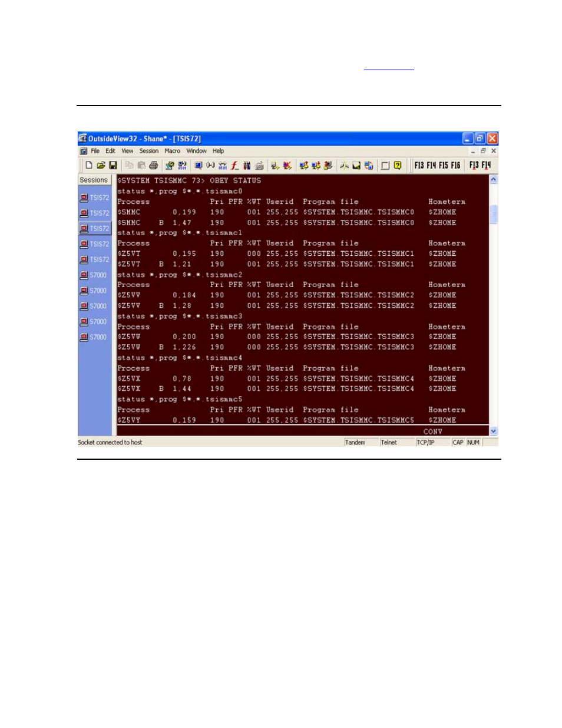The width and height of the screenshot is (562, 728).
Task: Click the $Z5VY 0,159 process row
Action: click(x=287, y=420)
